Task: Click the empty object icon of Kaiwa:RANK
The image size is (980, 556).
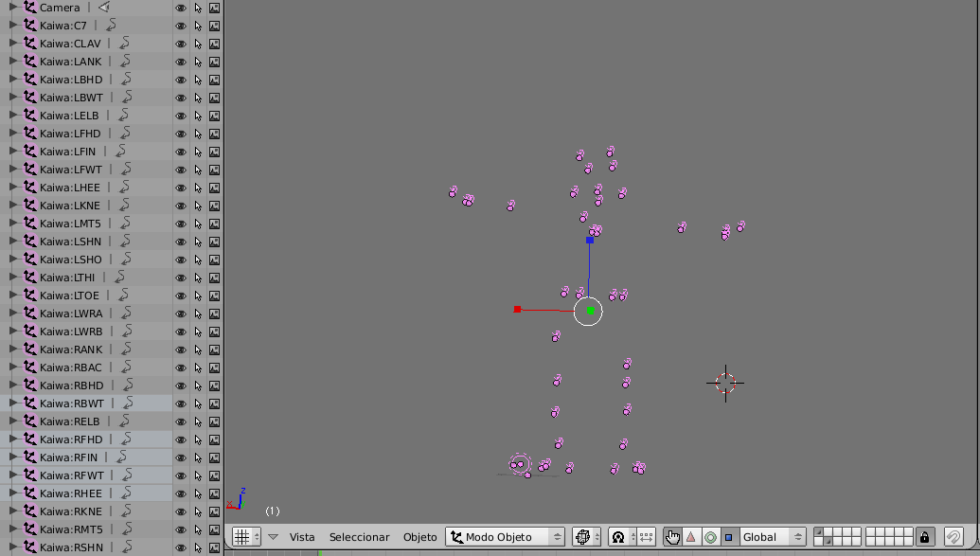Action: coord(29,349)
